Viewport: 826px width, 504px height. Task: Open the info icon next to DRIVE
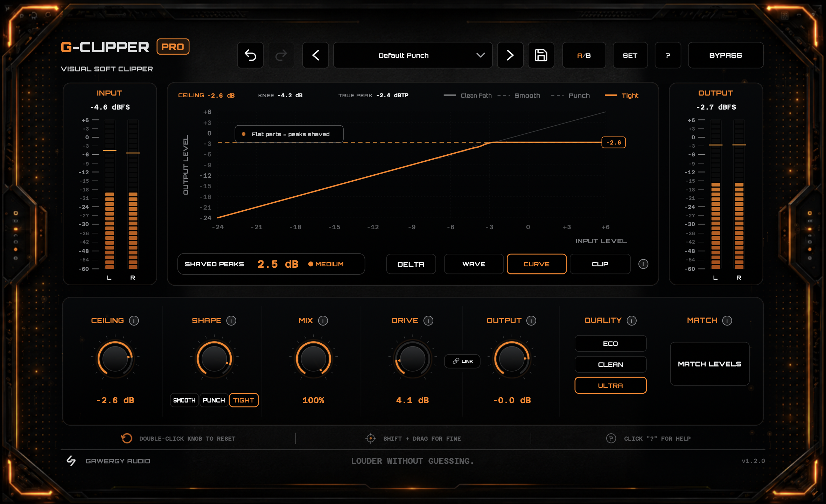(428, 321)
